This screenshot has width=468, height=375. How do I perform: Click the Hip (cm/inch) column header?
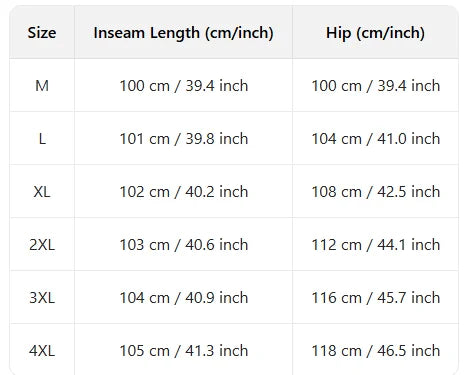[375, 33]
